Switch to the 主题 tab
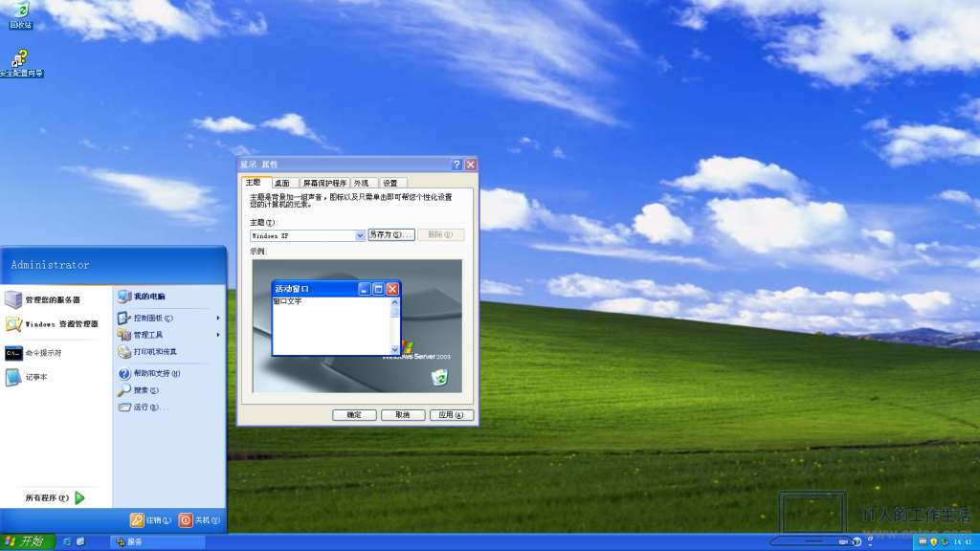Image resolution: width=980 pixels, height=551 pixels. coord(256,182)
